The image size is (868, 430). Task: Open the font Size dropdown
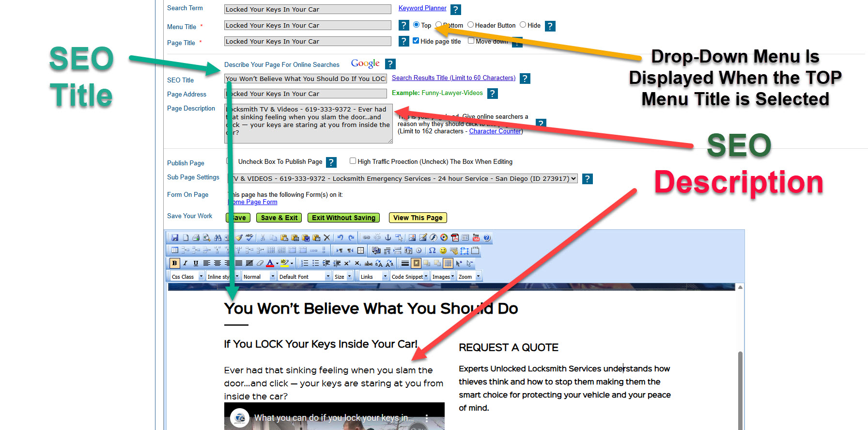[343, 276]
